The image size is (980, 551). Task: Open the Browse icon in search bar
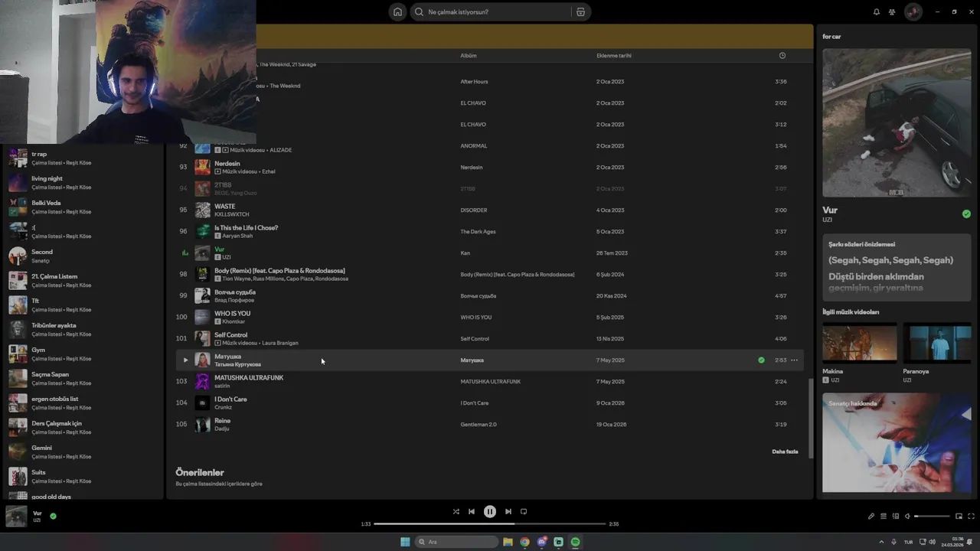point(580,11)
